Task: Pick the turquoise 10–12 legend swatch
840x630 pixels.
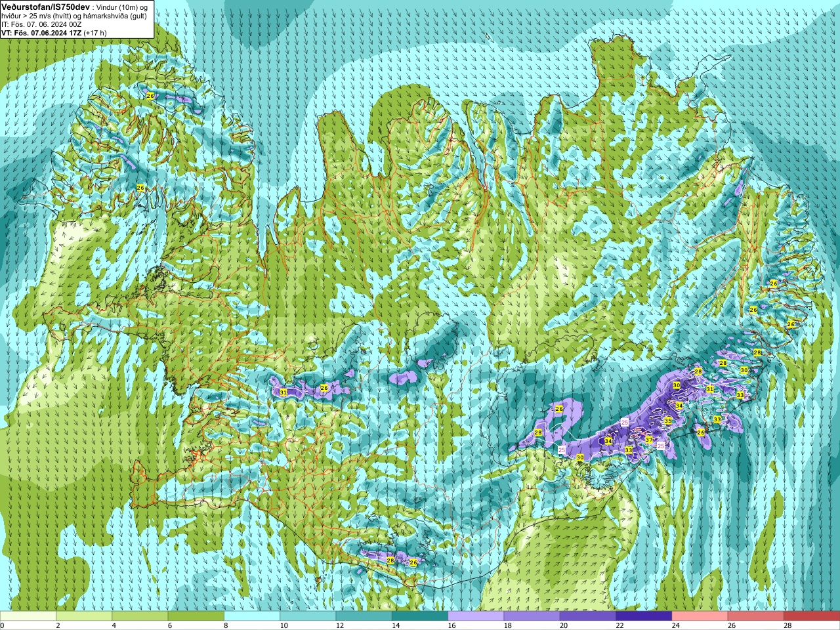Action: [x=308, y=616]
